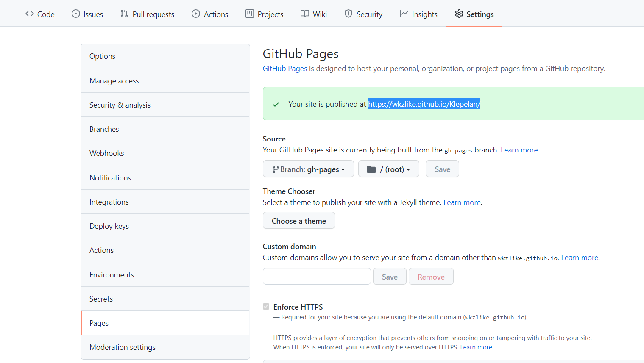Select Pages in sidebar
The image size is (644, 363).
point(165,323)
